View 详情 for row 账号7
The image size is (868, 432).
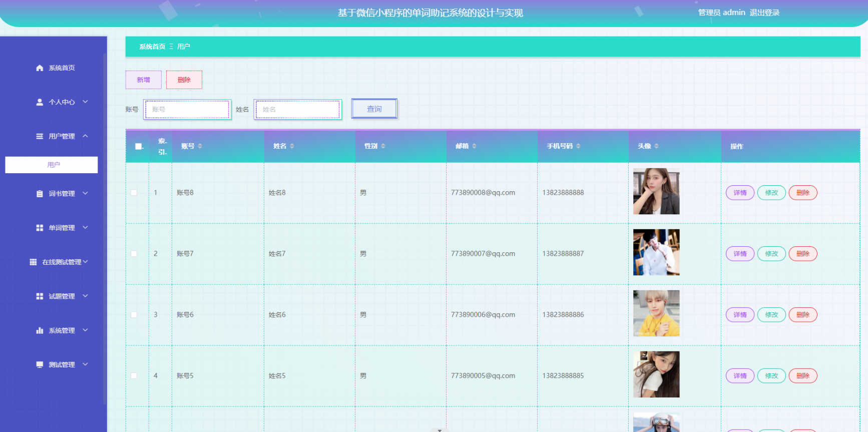pyautogui.click(x=740, y=254)
